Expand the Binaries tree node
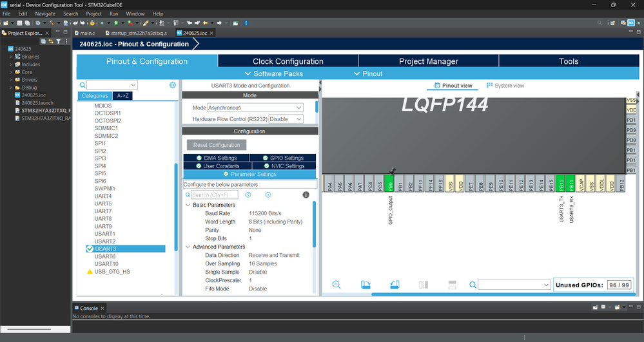Viewport: 644px width, 342px height. [11, 57]
